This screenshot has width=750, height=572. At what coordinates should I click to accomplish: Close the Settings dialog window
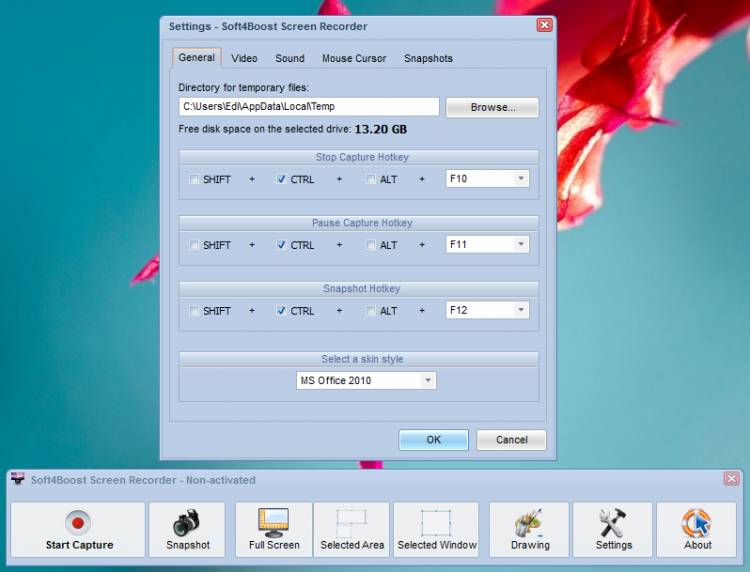point(544,25)
